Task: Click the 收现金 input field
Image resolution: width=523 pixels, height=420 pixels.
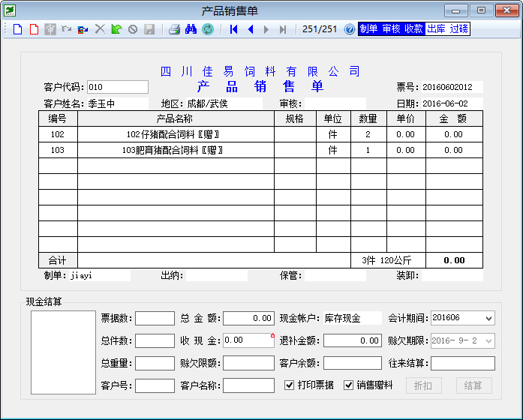Action: pyautogui.click(x=249, y=340)
